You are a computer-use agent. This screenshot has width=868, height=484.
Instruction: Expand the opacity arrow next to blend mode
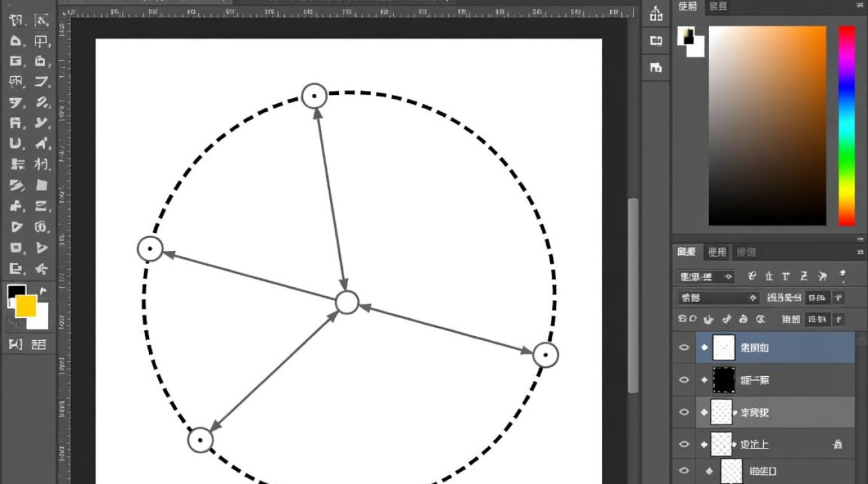(838, 297)
